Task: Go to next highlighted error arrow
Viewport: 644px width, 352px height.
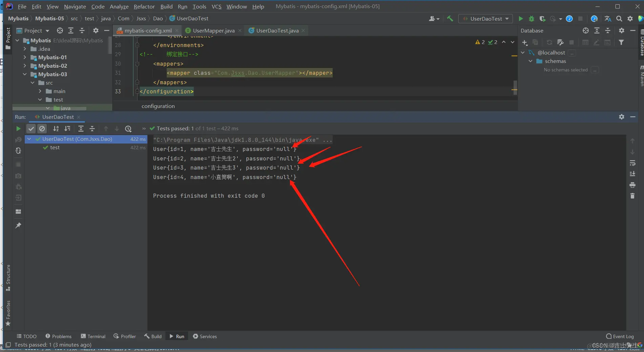Action: click(513, 42)
